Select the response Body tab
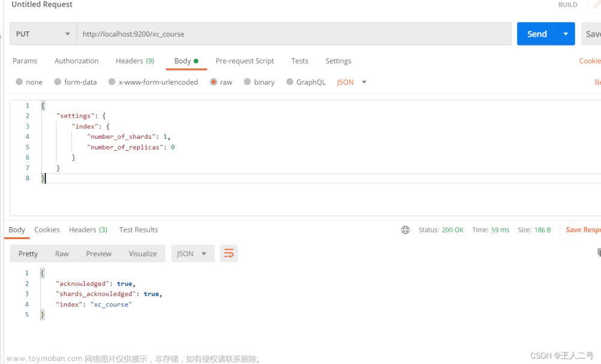601x364 pixels. coord(17,230)
